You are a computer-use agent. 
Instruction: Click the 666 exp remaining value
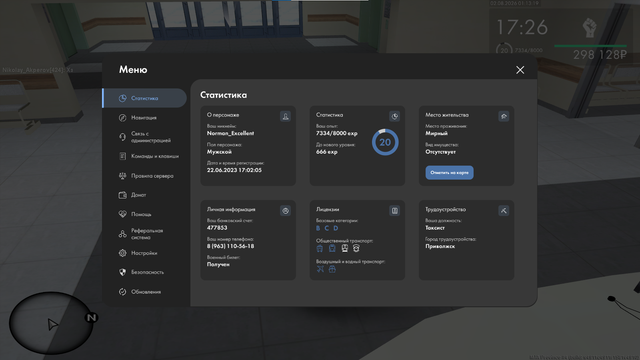(x=327, y=152)
